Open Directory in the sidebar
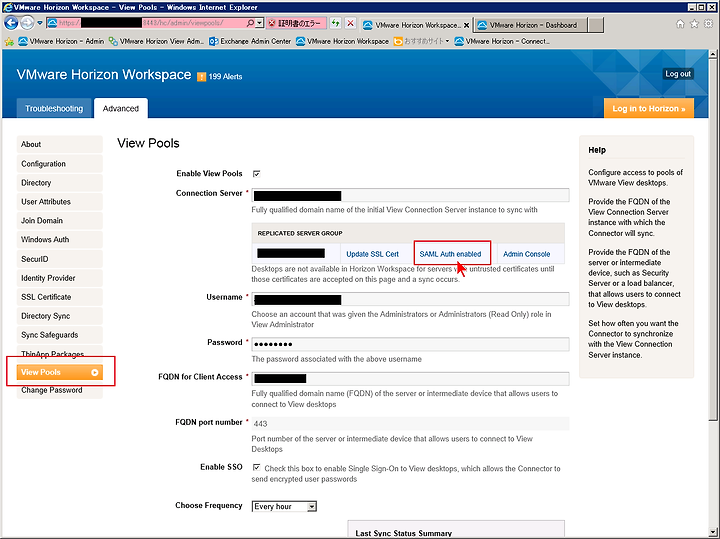Screen dimensions: 720x539 click(59, 183)
